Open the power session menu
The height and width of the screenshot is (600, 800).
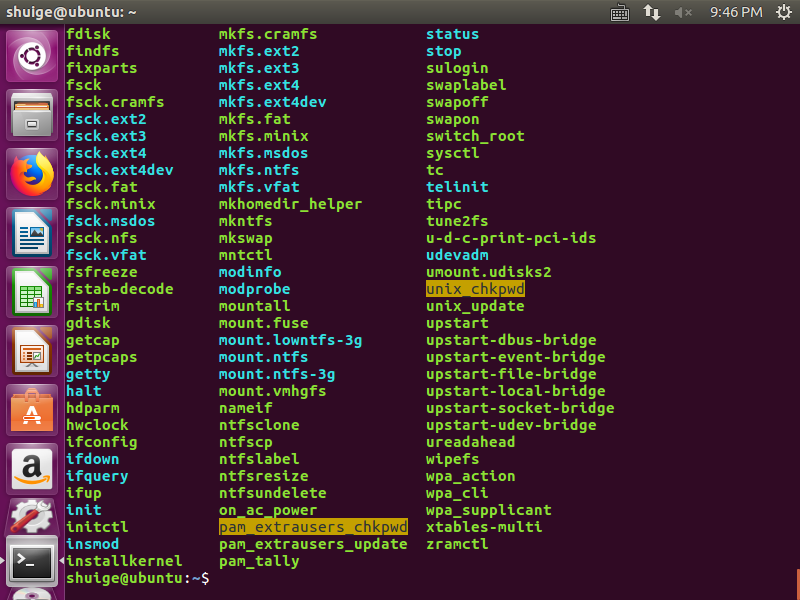point(784,12)
